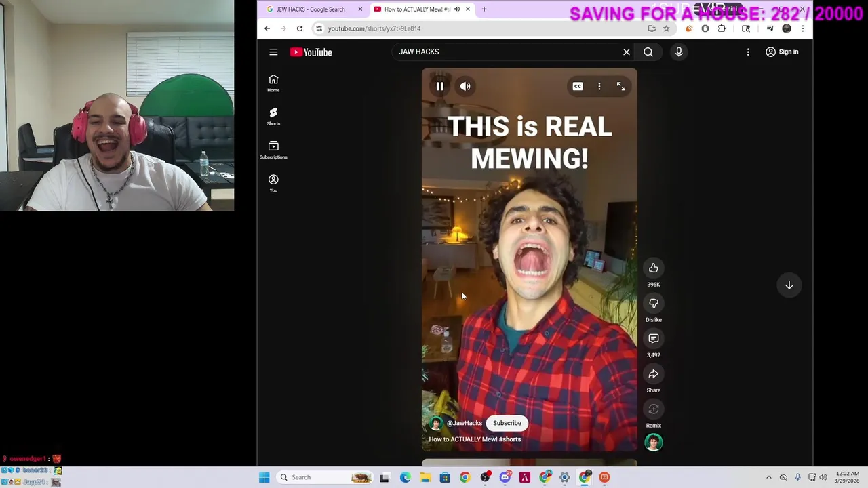
Task: Go to YouTube home via logo
Action: pos(311,52)
